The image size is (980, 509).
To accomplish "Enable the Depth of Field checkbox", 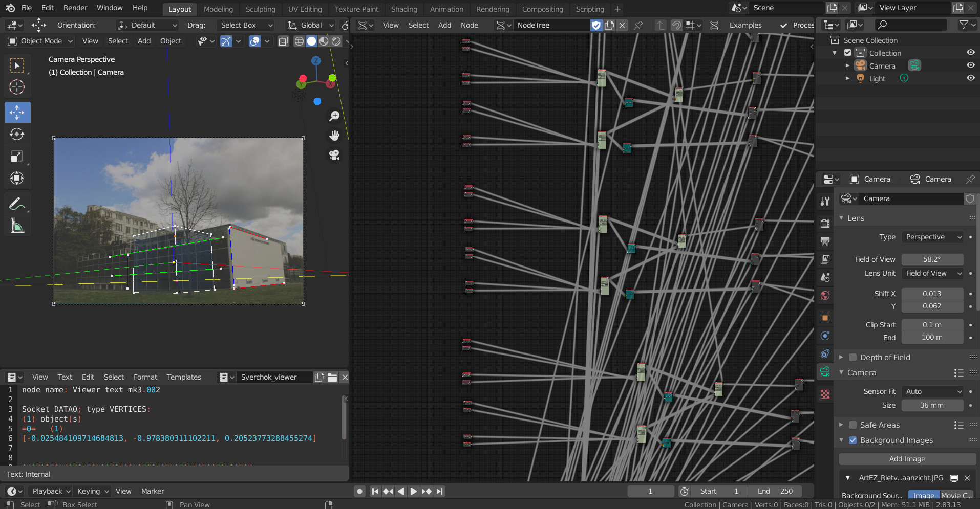I will 853,358.
